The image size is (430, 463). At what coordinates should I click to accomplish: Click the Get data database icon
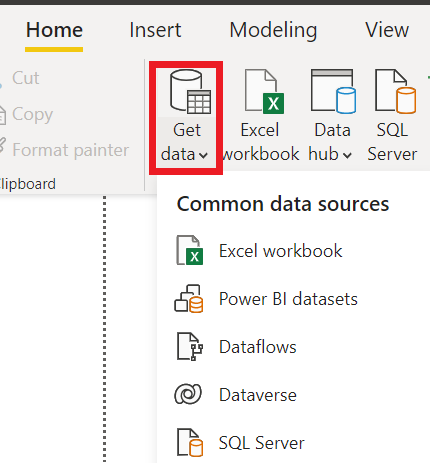pyautogui.click(x=190, y=91)
